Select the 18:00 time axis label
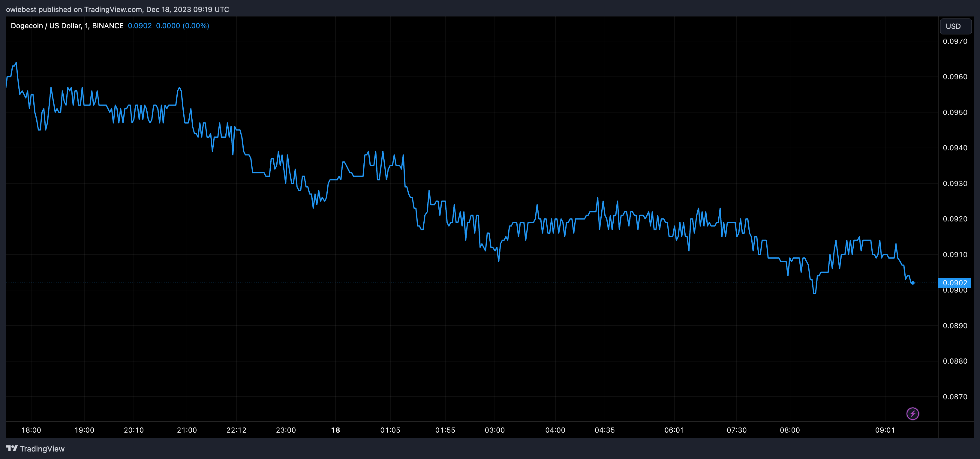Screen dimensions: 980x459 click(31, 430)
